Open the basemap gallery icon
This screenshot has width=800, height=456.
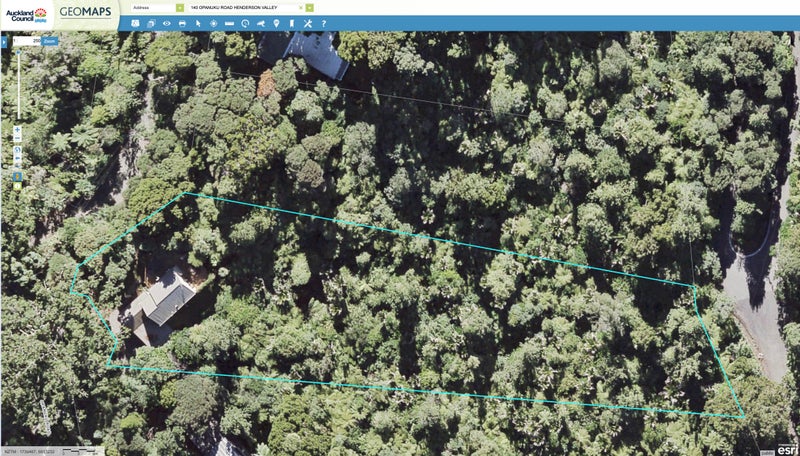135,23
